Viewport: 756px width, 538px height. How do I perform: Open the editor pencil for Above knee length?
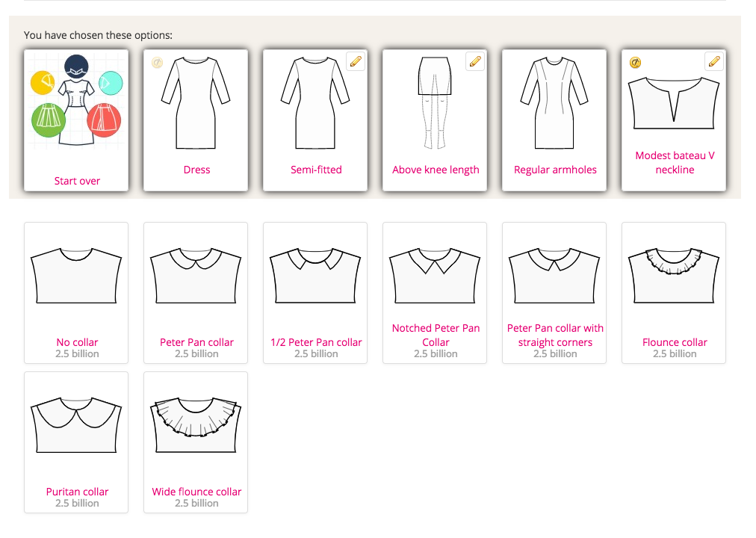[x=474, y=61]
